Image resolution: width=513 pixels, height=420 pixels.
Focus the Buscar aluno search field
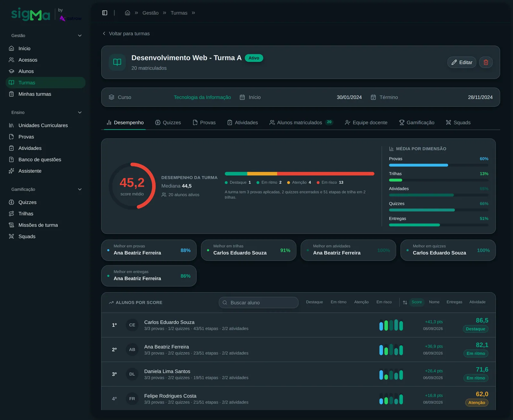258,302
